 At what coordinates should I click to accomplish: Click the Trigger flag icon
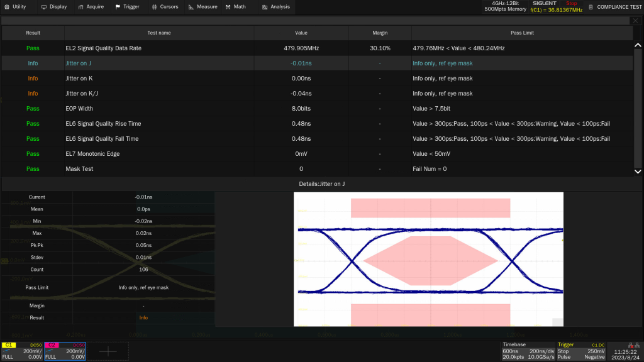[118, 7]
